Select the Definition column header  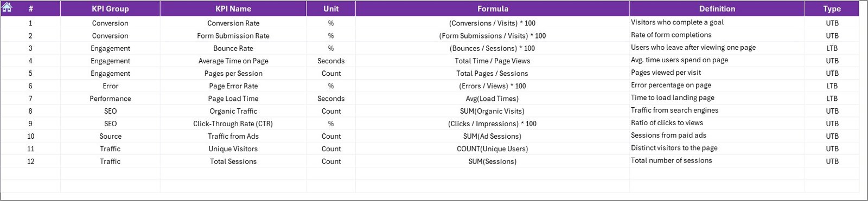click(717, 9)
